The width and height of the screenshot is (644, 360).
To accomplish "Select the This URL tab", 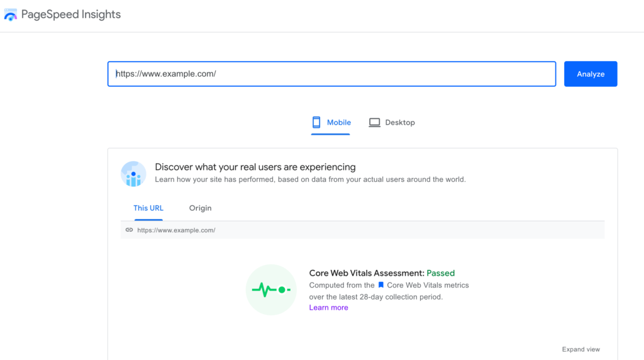I will pyautogui.click(x=148, y=208).
